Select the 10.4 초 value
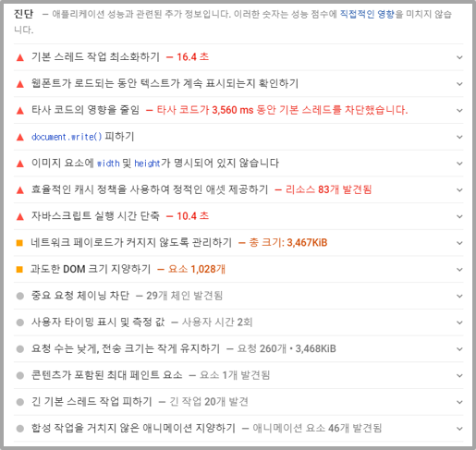Image resolution: width=476 pixels, height=450 pixels. point(192,216)
